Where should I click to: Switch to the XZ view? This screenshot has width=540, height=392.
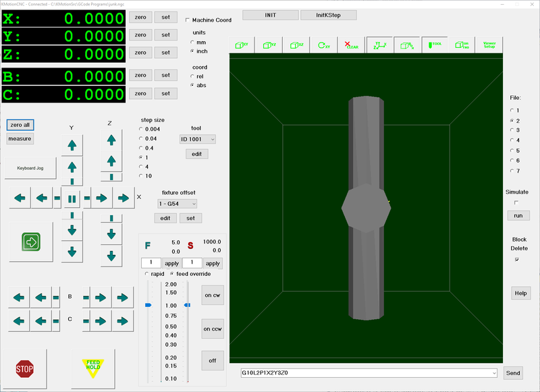[297, 45]
